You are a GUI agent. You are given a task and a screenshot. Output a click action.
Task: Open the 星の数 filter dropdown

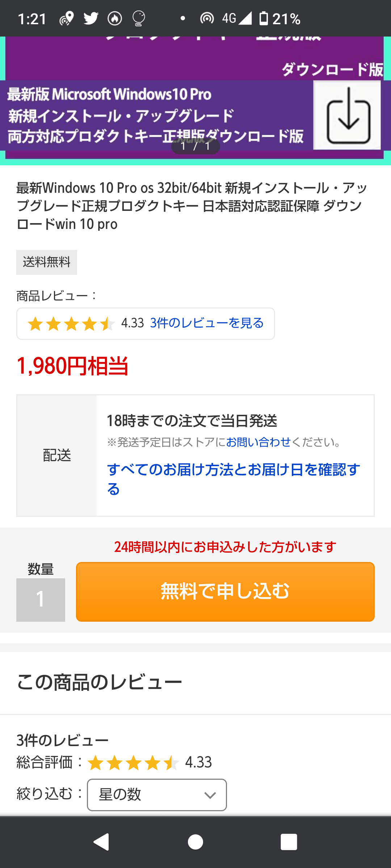tap(157, 795)
